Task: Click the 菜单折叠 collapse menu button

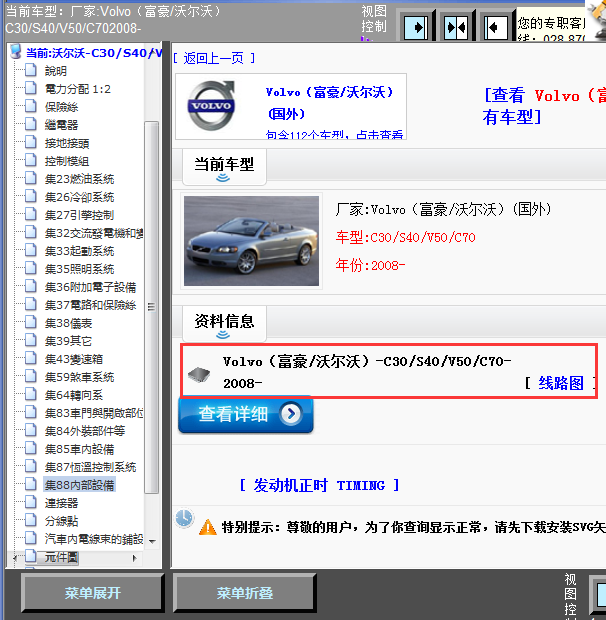Action: (x=245, y=593)
